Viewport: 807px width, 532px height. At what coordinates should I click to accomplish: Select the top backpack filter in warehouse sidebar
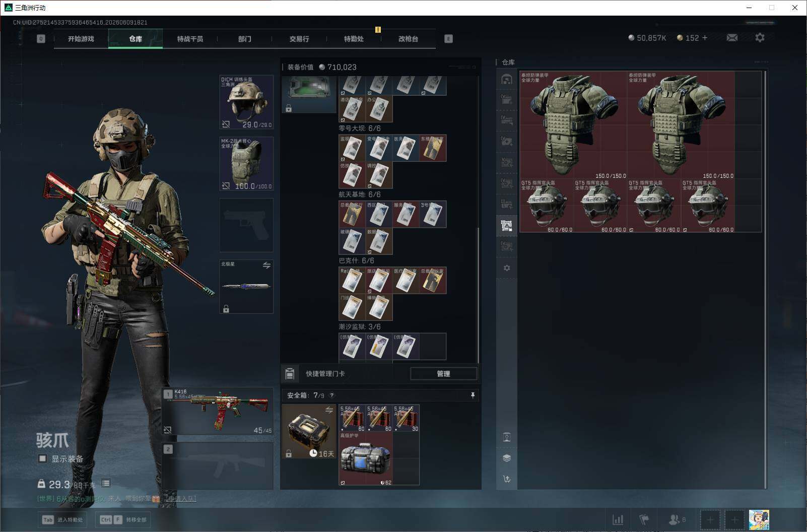coord(507,79)
